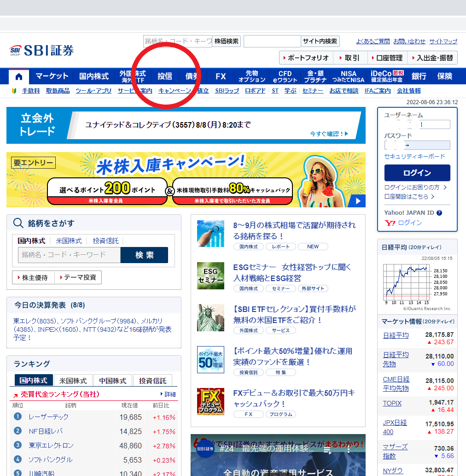Open 口座開設はこちら link
The width and height of the screenshot is (466, 476).
click(409, 197)
